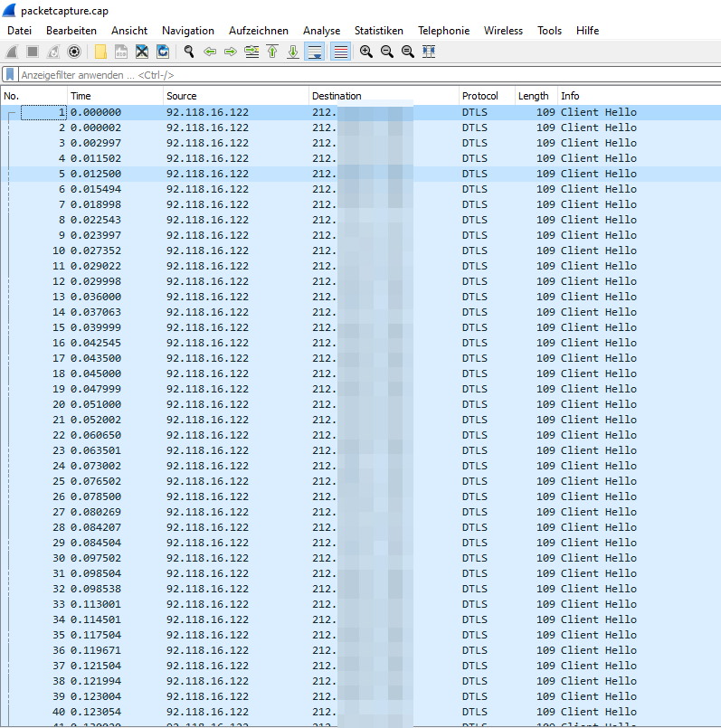Open the Wireless menu
Screen dimensions: 721x728
pos(503,31)
